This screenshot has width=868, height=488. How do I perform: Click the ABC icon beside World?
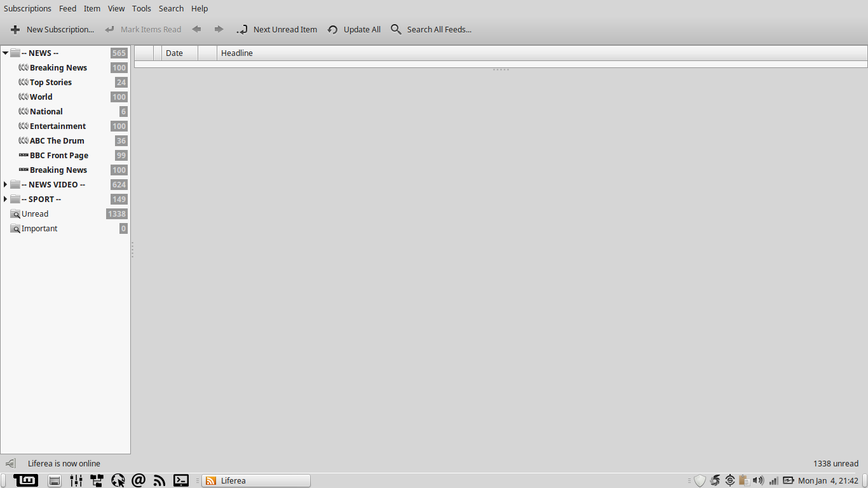point(24,97)
